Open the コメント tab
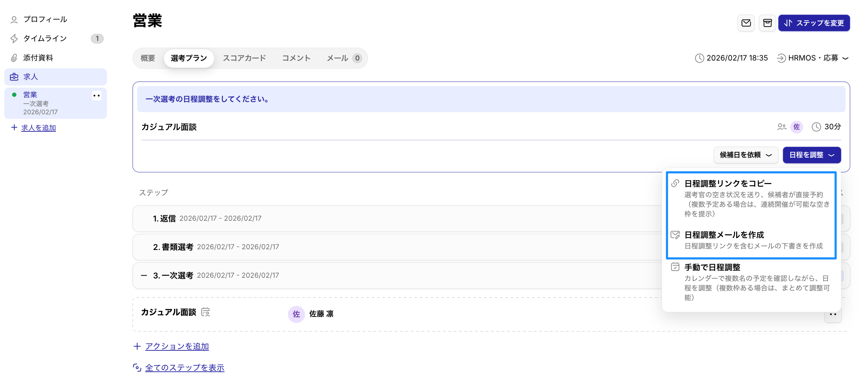The image size is (868, 381). [296, 58]
